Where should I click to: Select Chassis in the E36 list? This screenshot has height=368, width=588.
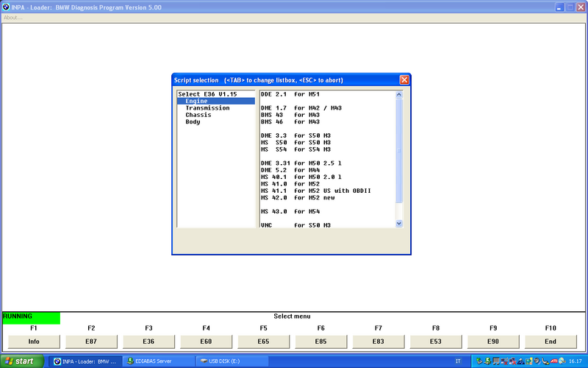[x=198, y=115]
